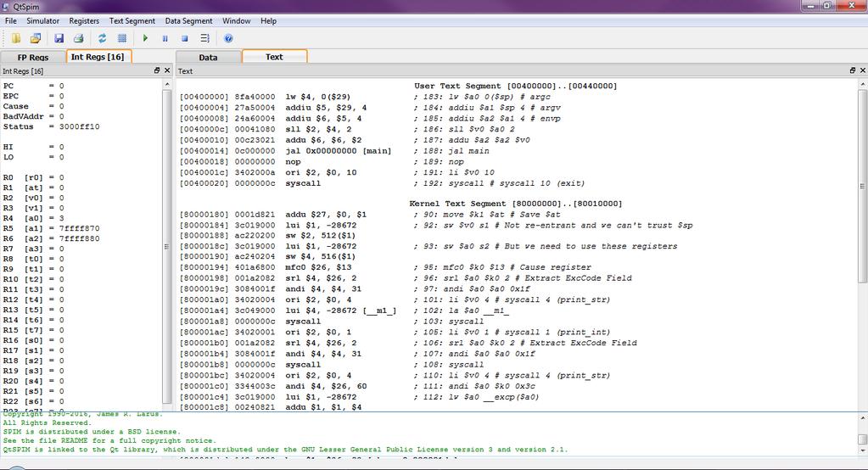Viewport: 868px width, 470px height.
Task: Click the R22 [s6] register row
Action: tap(33, 401)
